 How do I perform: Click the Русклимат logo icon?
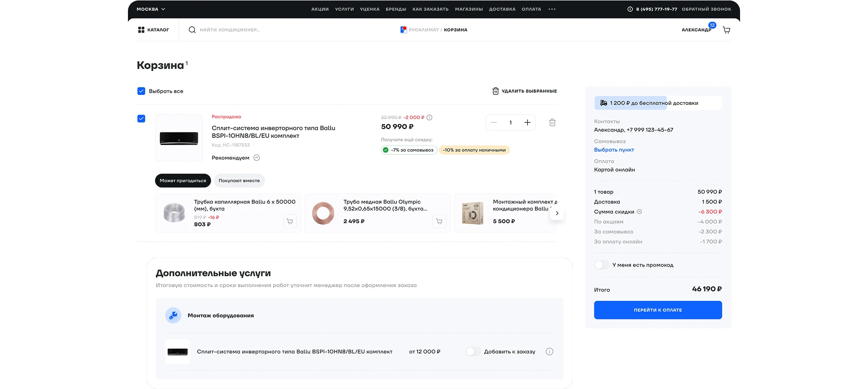click(403, 30)
